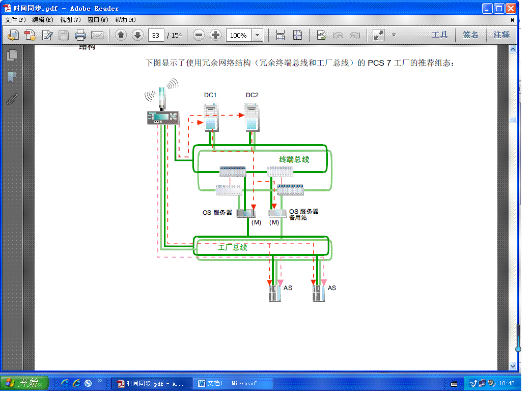Open the 注释 (Comment) pane

(x=501, y=35)
